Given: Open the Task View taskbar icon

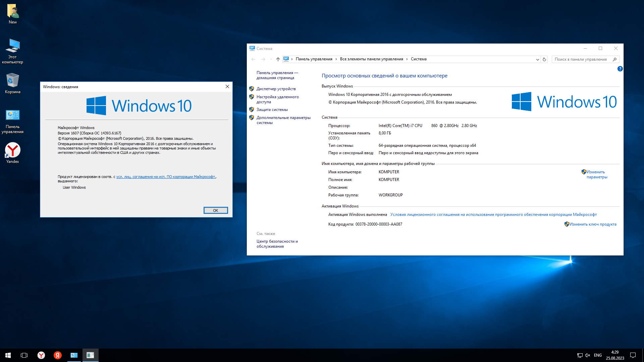Looking at the screenshot, I should [24, 355].
